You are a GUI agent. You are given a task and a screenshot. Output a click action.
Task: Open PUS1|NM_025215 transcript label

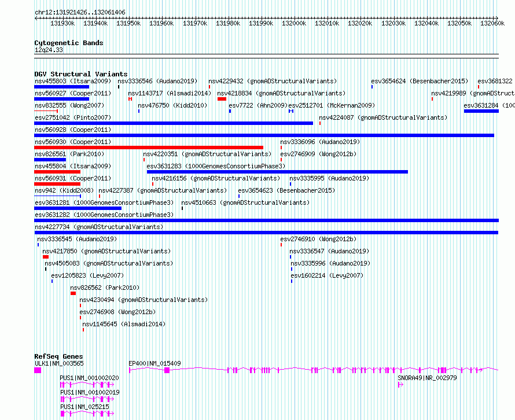(x=84, y=407)
